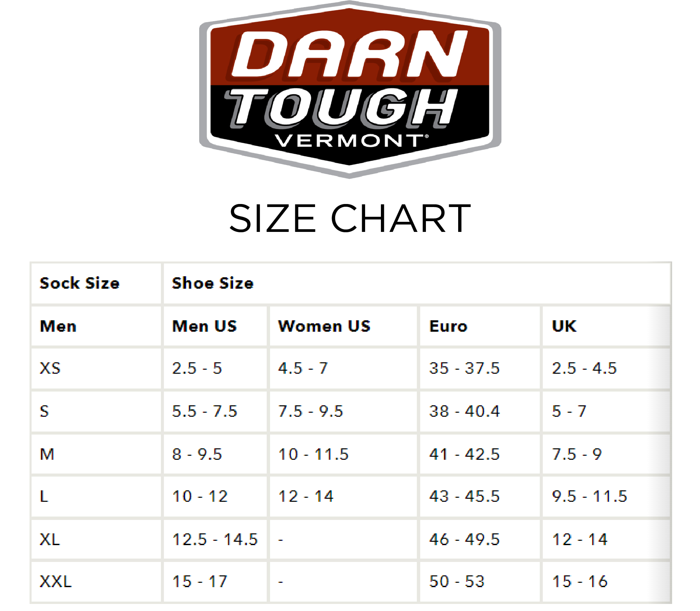The height and width of the screenshot is (611, 700).
Task: Click the SIZE CHART heading
Action: [350, 218]
